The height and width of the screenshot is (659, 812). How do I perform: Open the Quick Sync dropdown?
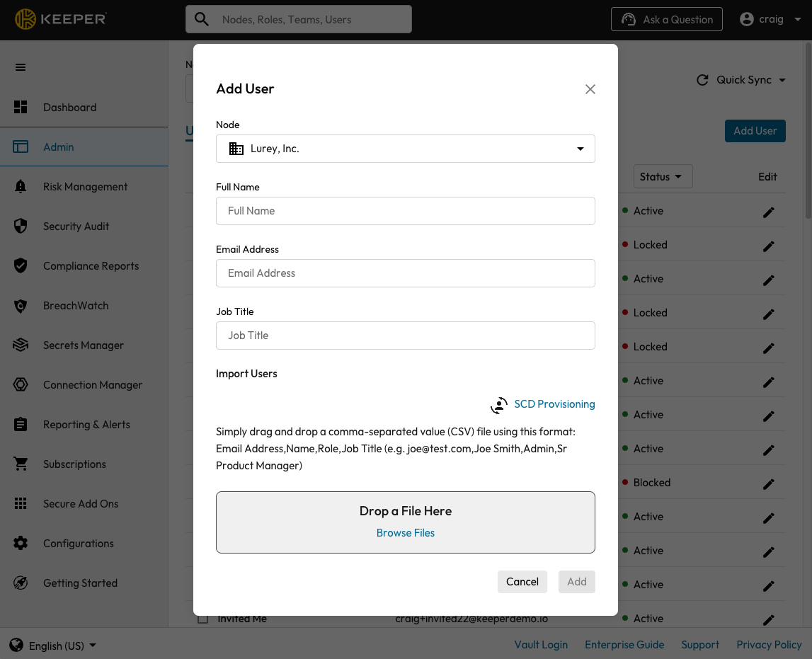click(x=742, y=80)
